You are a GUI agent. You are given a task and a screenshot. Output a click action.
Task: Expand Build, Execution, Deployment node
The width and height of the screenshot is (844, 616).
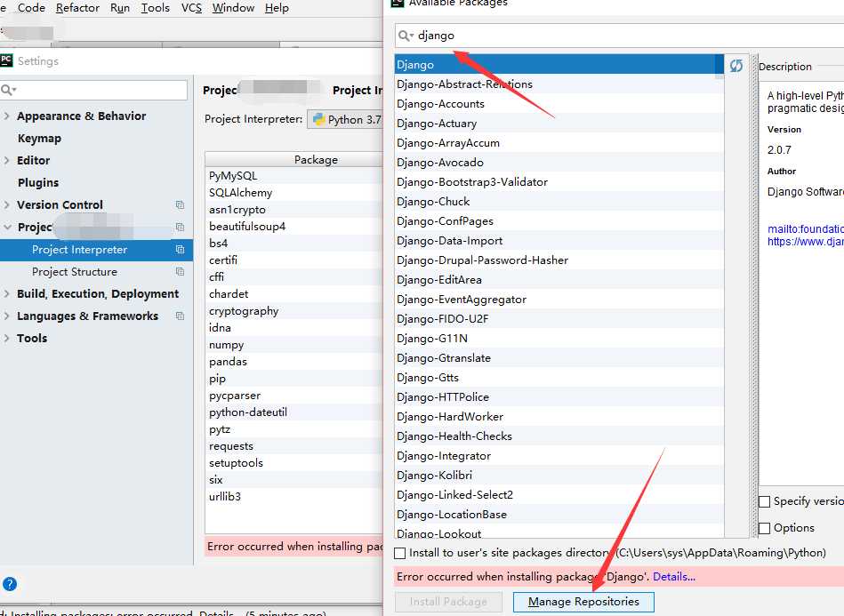point(6,293)
